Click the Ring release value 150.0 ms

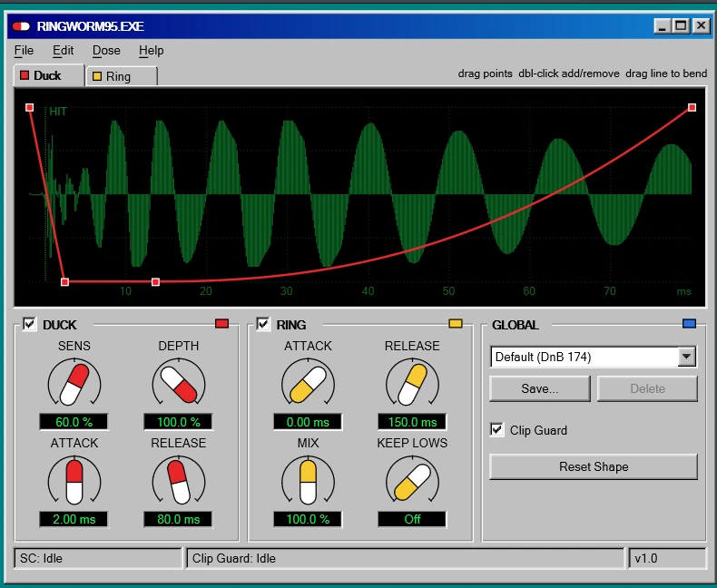point(412,422)
